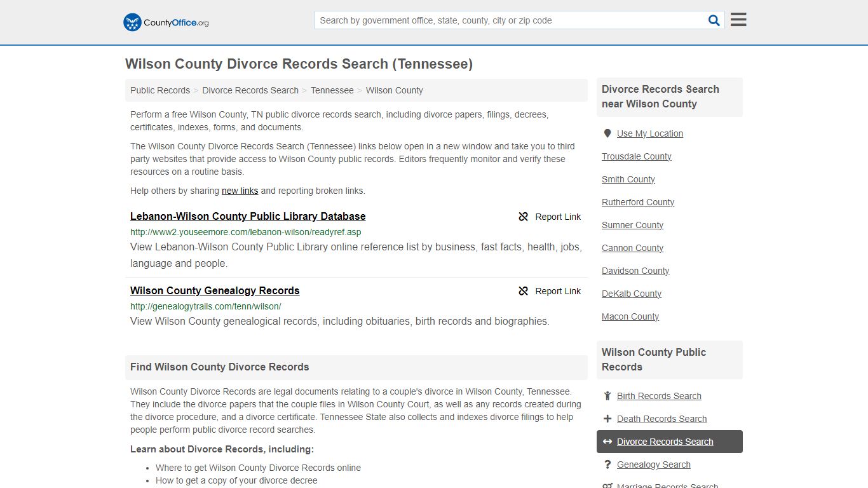This screenshot has width=868, height=488.
Task: Select 'How to get a copy of your divorce decree'
Action: click(236, 480)
